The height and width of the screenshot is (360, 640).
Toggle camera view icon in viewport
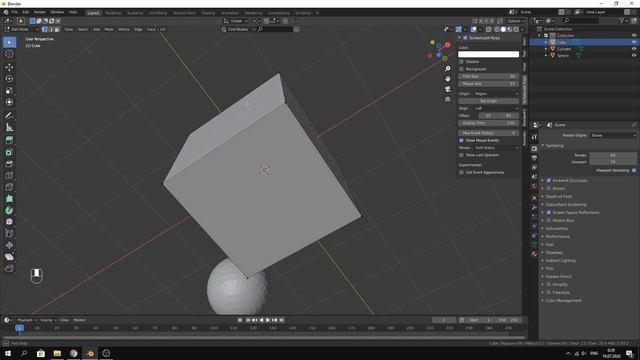[x=448, y=89]
